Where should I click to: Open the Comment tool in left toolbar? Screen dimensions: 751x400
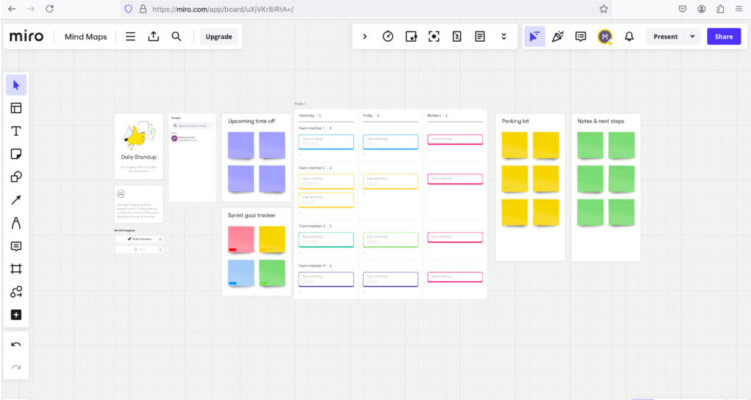(16, 246)
